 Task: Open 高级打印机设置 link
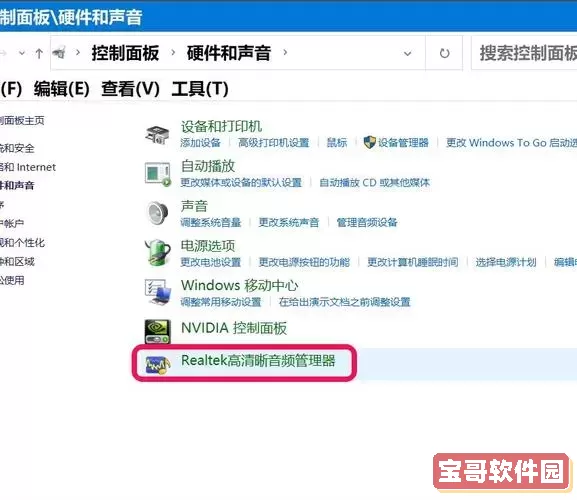pos(273,143)
